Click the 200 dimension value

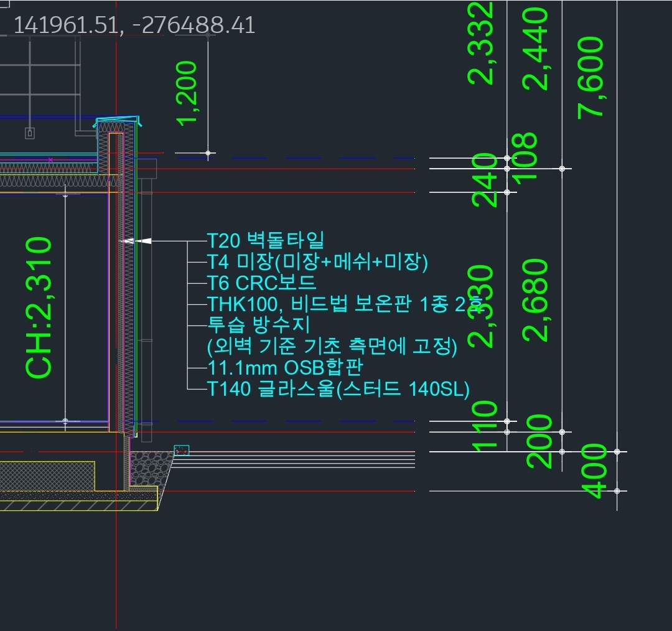[539, 441]
